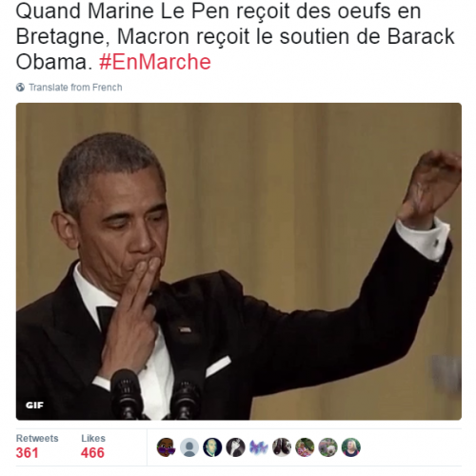Open the black-and-white portrait avatar
The height and width of the screenshot is (476, 476).
235,447
